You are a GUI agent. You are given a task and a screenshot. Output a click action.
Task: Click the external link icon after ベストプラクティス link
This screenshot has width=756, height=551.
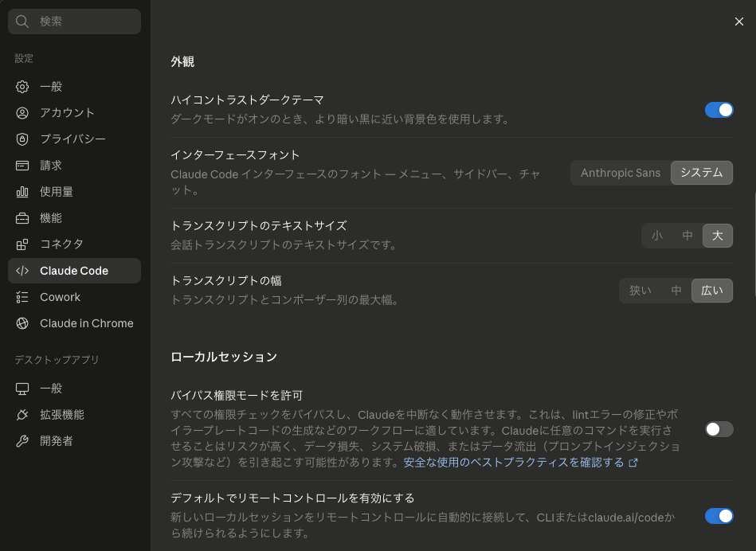pos(633,463)
